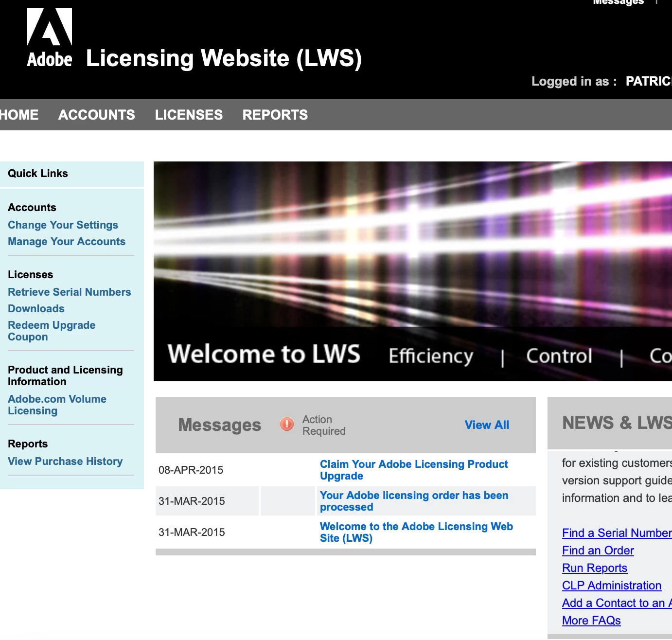The height and width of the screenshot is (640, 672).
Task: Open View Purchase History link
Action: (65, 462)
